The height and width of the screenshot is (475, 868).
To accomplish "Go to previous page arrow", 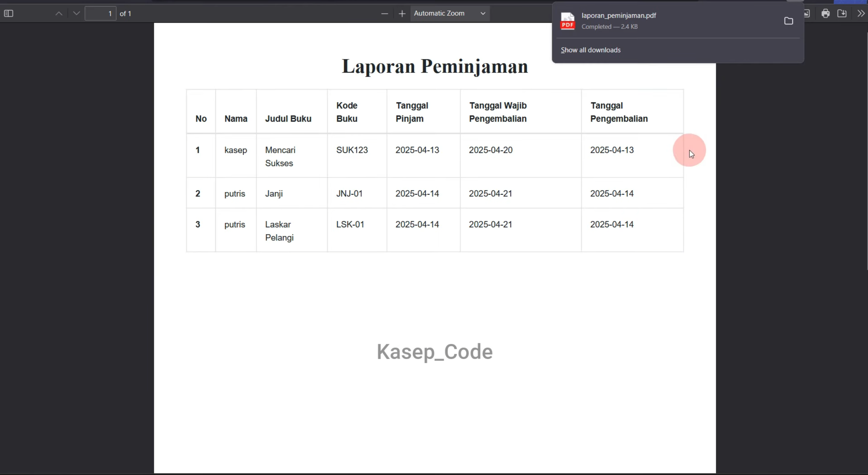I will [59, 14].
